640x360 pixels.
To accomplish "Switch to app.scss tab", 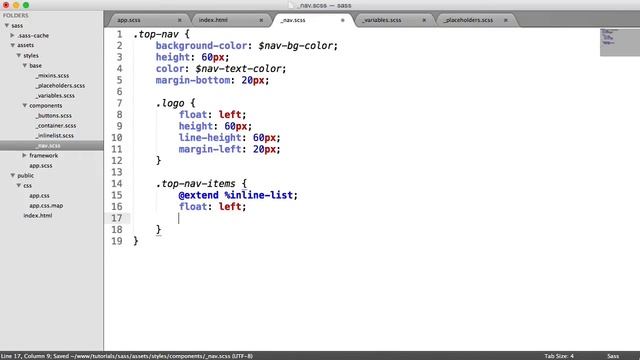I will [x=129, y=20].
